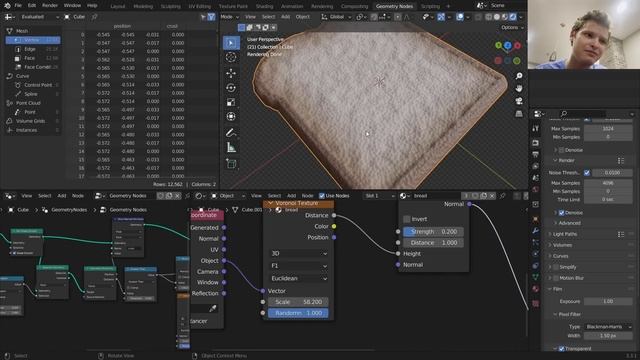640x360 pixels.
Task: Open the Euclidean distance dropdown
Action: [x=299, y=278]
